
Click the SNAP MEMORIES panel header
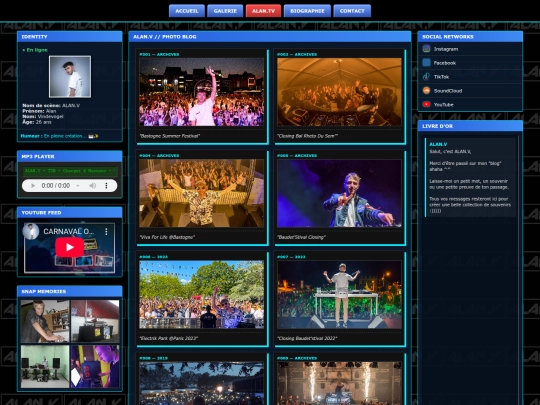pos(70,291)
